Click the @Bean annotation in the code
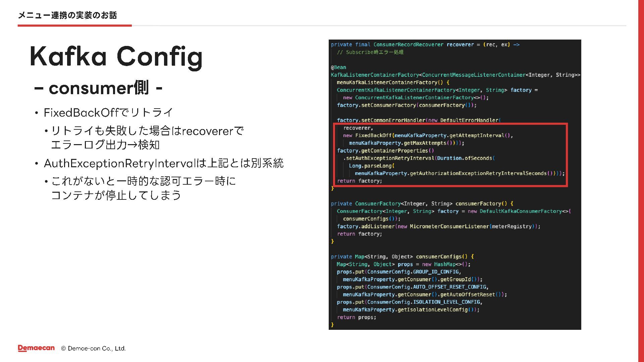 point(338,67)
